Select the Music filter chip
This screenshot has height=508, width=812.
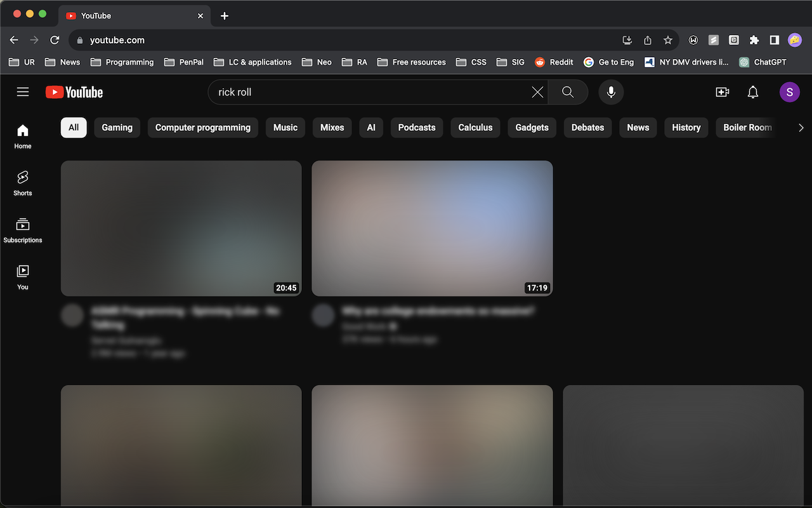pos(285,127)
